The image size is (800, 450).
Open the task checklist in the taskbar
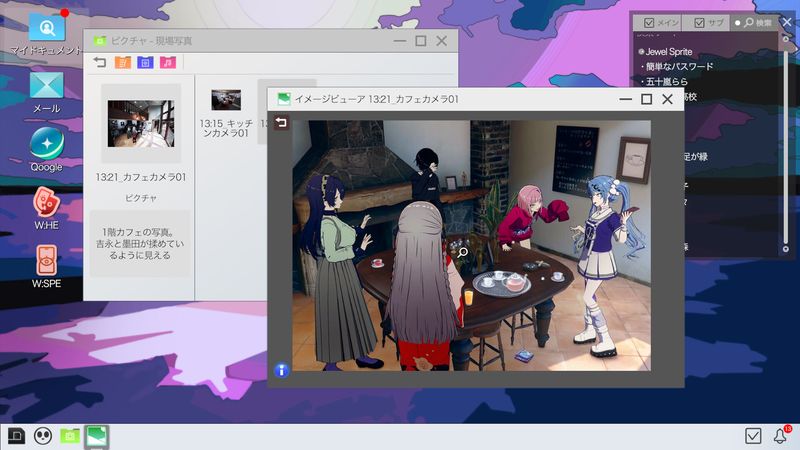click(x=754, y=436)
